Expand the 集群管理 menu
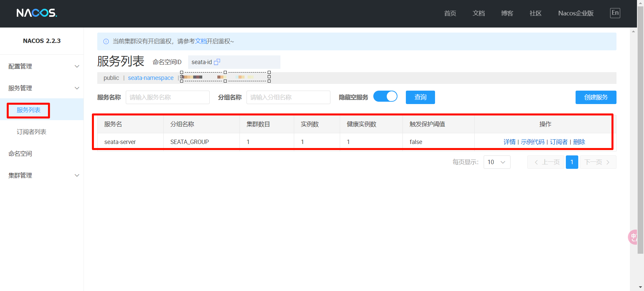 click(x=42, y=176)
